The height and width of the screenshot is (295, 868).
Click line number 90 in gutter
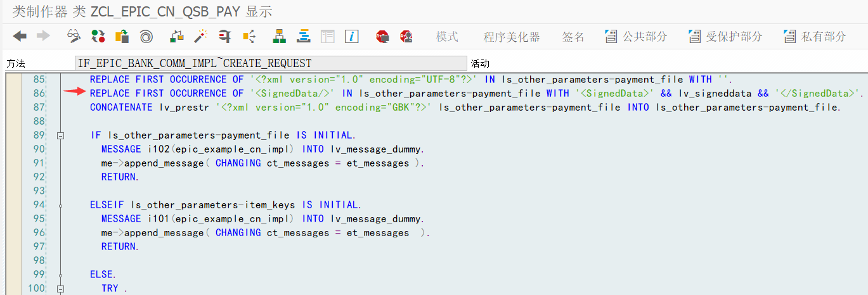(x=39, y=149)
